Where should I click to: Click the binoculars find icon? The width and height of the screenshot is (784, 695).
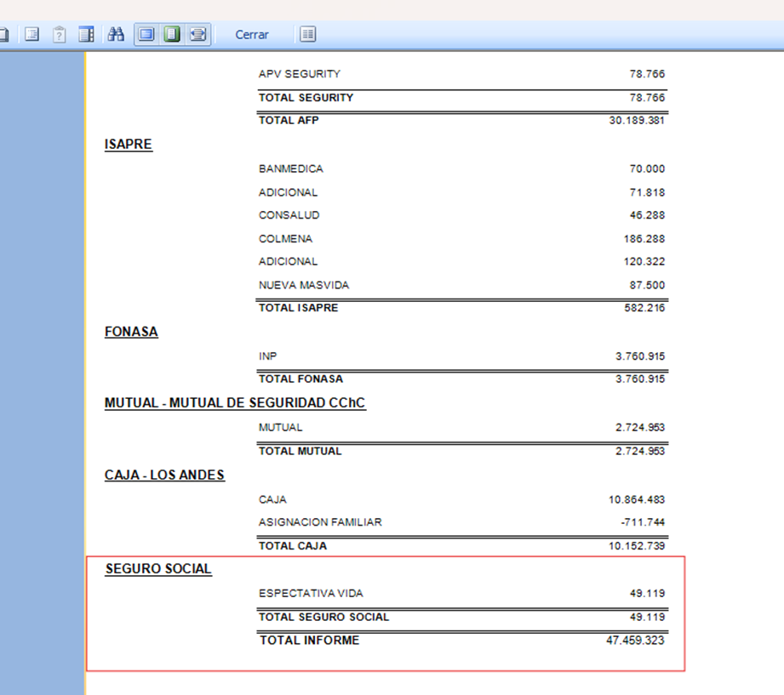117,35
